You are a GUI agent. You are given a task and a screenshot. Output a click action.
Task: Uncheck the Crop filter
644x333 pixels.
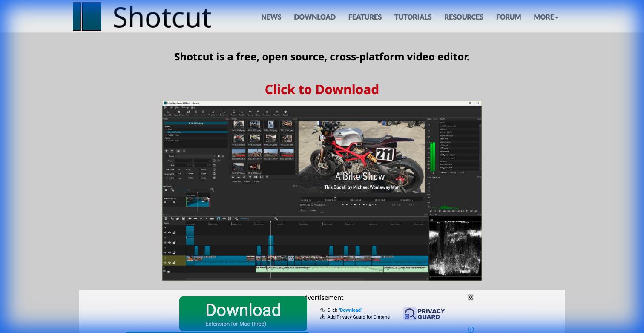point(166,129)
